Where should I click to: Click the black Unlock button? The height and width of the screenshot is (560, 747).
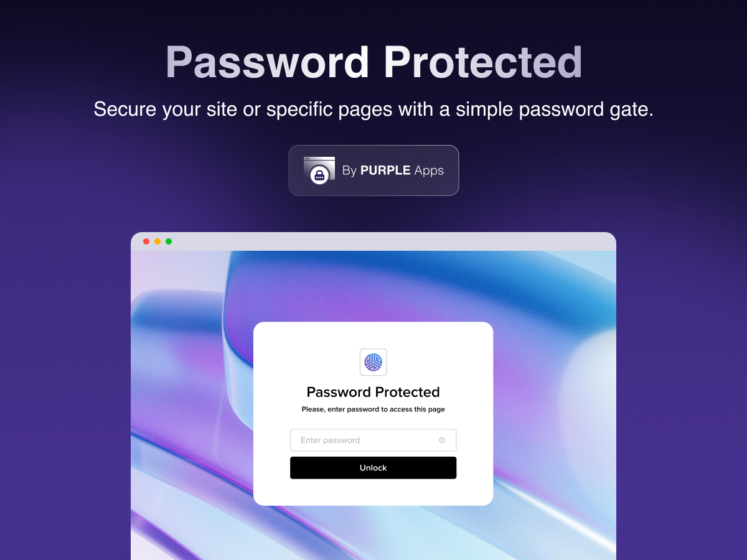[374, 468]
